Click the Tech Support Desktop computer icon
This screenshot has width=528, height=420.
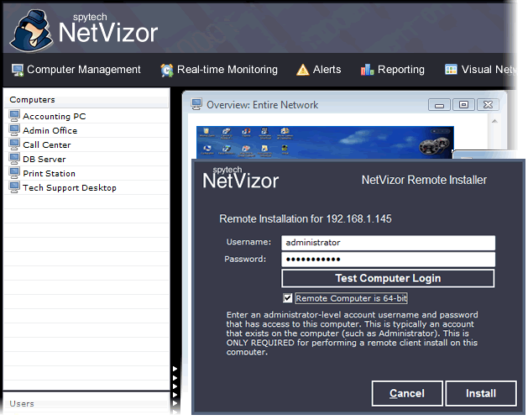click(x=14, y=187)
